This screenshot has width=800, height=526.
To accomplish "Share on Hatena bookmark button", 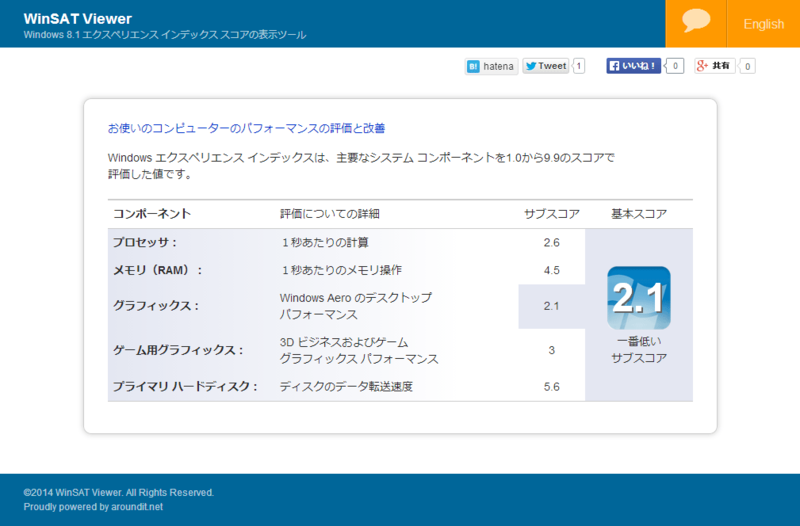I will tap(491, 66).
